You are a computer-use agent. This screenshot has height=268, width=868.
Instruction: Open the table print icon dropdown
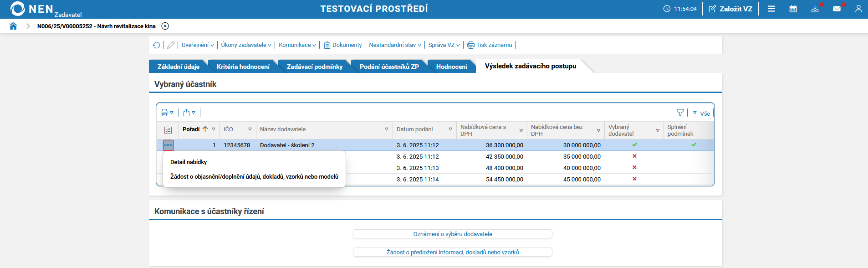pyautogui.click(x=167, y=113)
